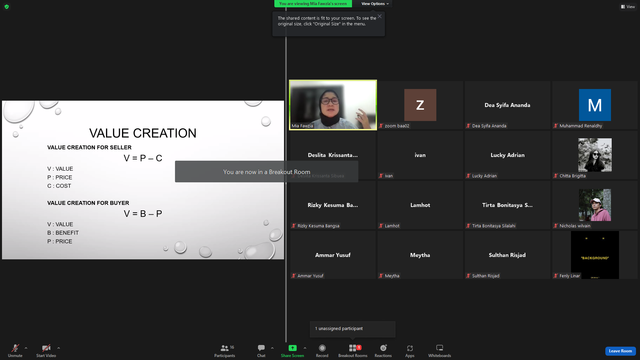Image resolution: width=640 pixels, height=360 pixels.
Task: Open Breakout Rooms from the toolbar
Action: point(353,350)
